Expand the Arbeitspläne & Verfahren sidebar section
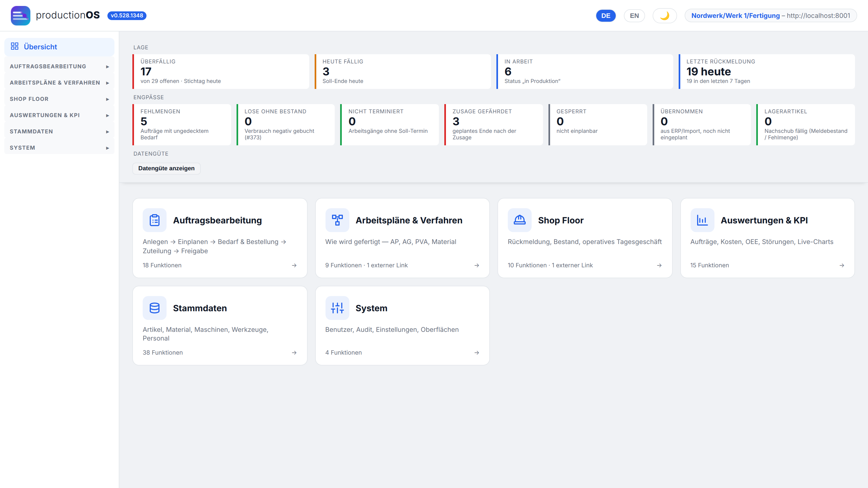The width and height of the screenshot is (868, 488). [x=59, y=82]
